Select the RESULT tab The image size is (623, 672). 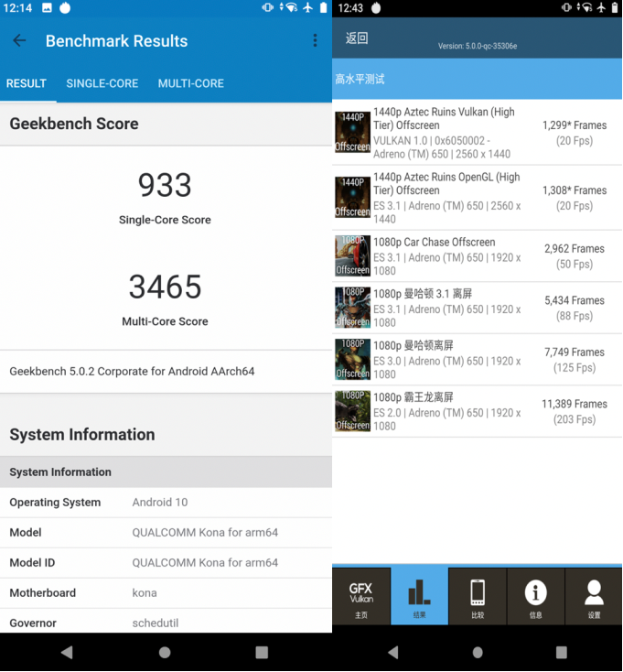(27, 83)
